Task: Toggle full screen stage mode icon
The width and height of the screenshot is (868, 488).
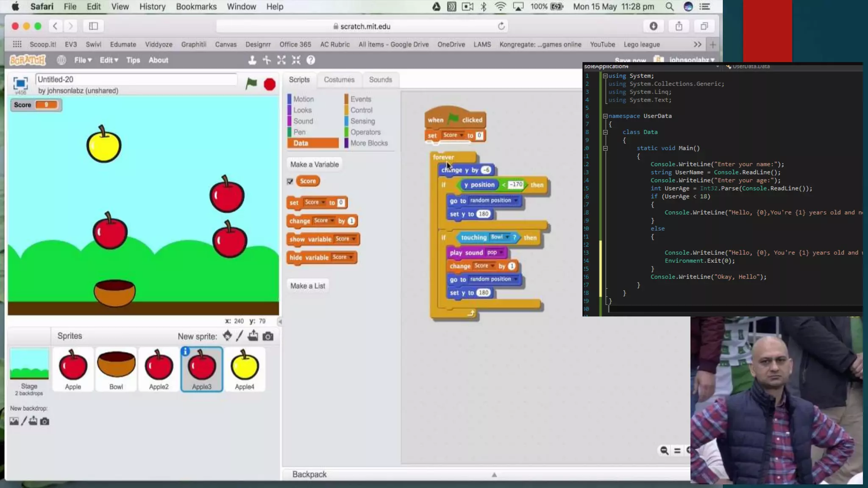Action: point(20,83)
